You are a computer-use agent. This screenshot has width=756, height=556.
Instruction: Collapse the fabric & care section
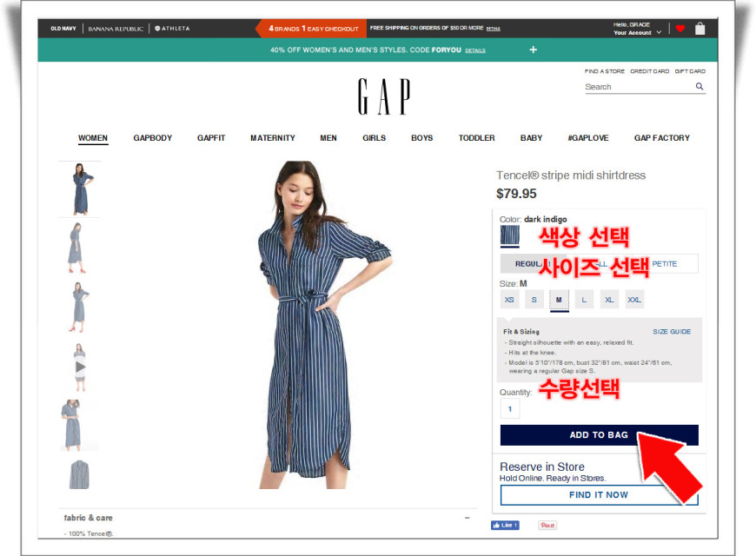point(468,518)
